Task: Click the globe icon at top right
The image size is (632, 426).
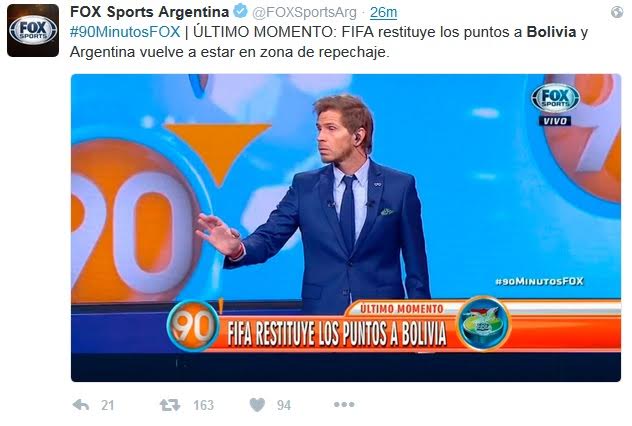Action: (x=617, y=12)
